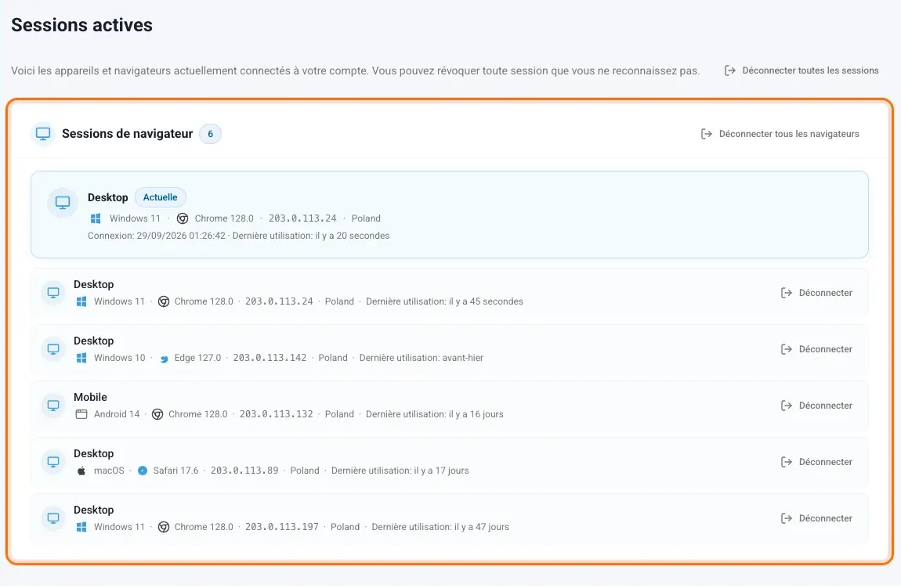Click Déconnecter text for the 17 jours session
The height and width of the screenshot is (588, 901).
tap(826, 462)
